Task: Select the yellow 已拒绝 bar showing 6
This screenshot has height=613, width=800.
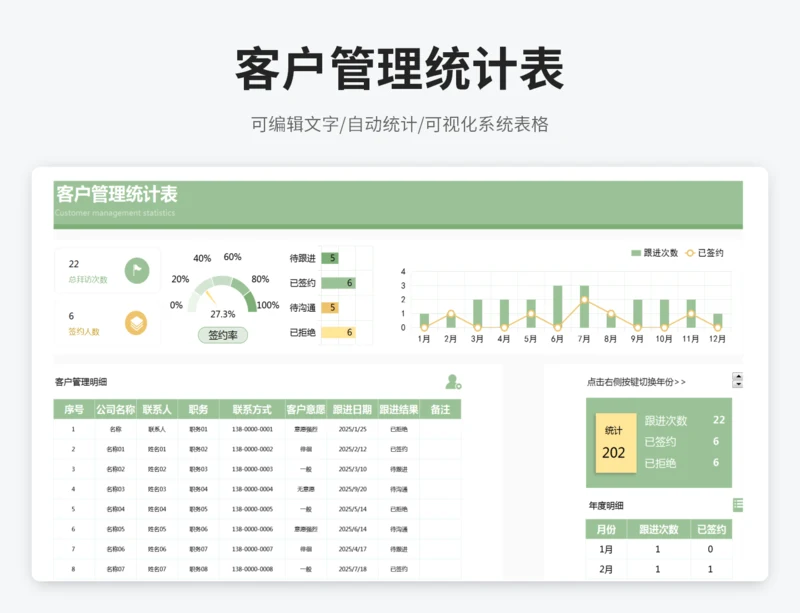Action: coord(338,332)
